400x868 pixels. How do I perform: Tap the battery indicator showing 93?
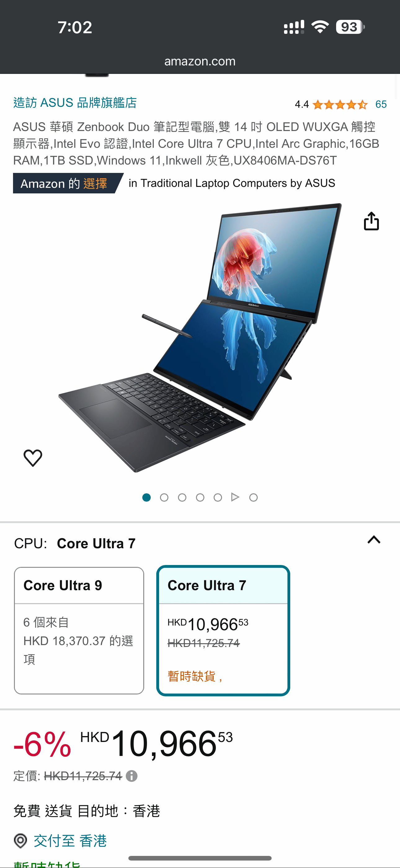coord(350,27)
